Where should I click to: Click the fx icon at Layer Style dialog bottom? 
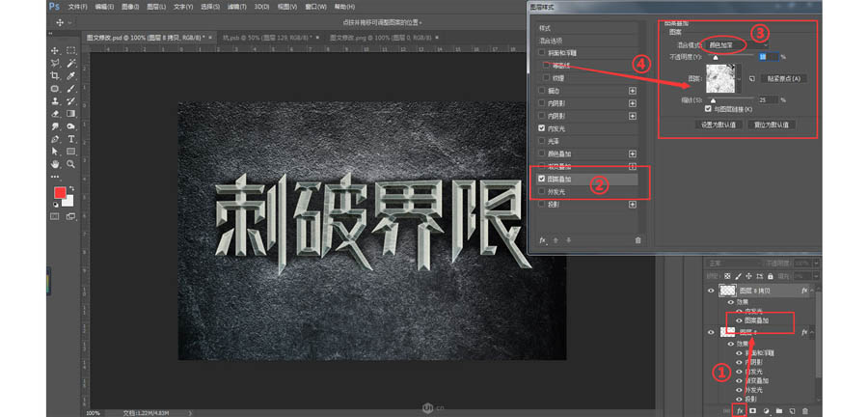point(543,240)
